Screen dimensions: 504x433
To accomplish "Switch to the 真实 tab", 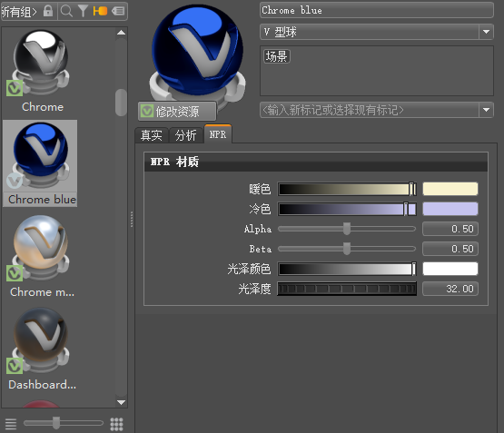I will pos(152,135).
